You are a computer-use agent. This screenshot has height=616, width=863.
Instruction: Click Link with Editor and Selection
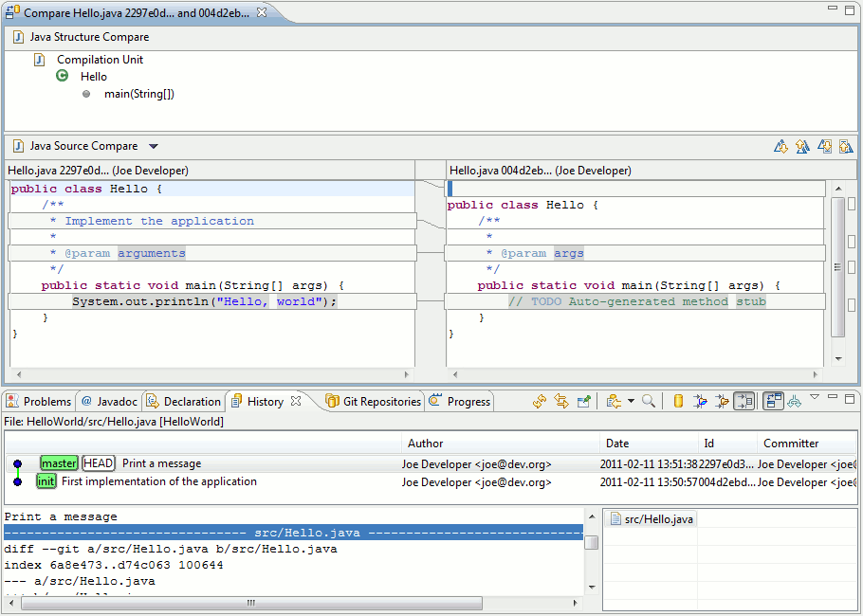[x=561, y=402]
